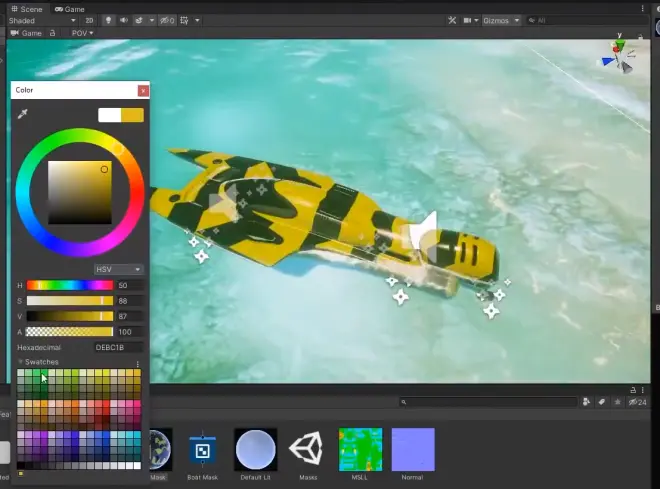
Task: Toggle the lock icon beside Game camera
Action: tap(53, 33)
